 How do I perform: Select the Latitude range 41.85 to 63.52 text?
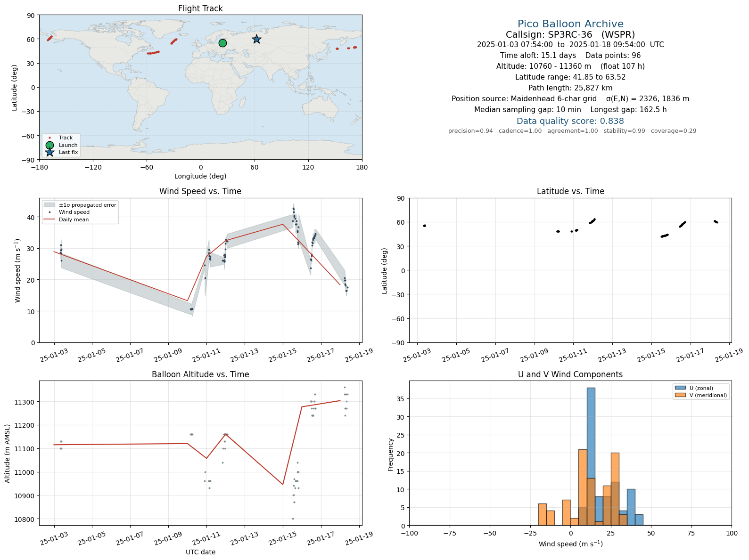570,77
